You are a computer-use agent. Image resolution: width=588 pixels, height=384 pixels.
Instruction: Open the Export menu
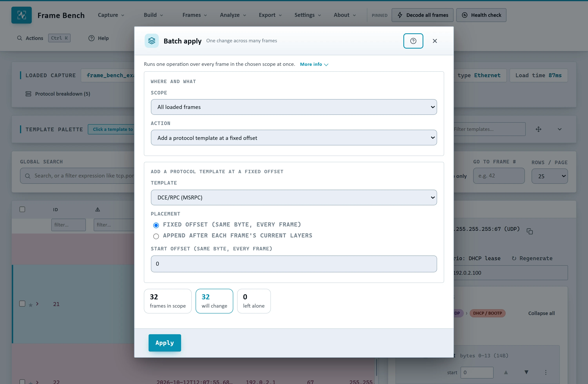(270, 15)
